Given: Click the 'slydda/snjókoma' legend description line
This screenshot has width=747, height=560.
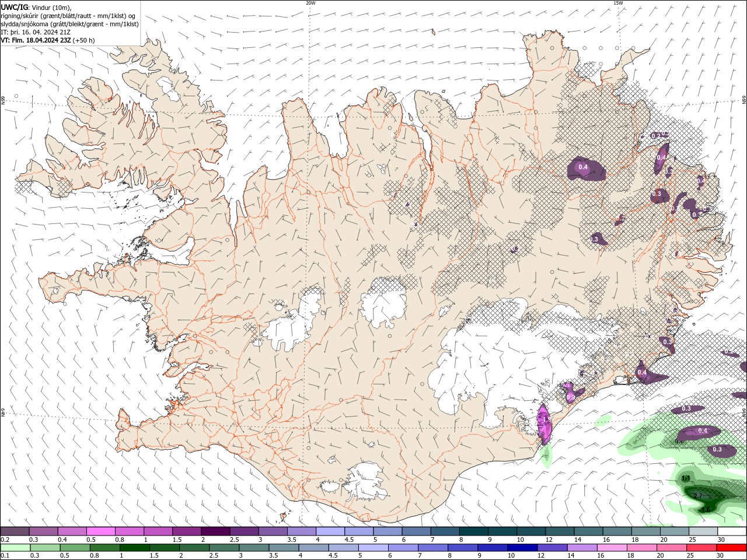Looking at the screenshot, I should coord(69,24).
